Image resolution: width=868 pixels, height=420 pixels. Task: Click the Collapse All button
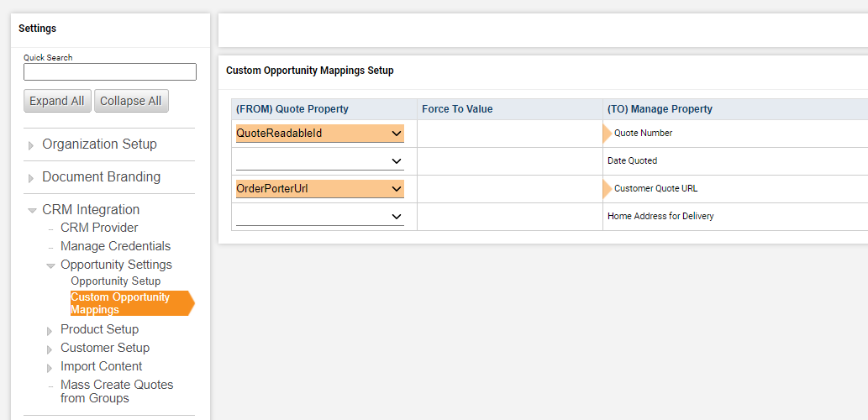click(x=131, y=101)
